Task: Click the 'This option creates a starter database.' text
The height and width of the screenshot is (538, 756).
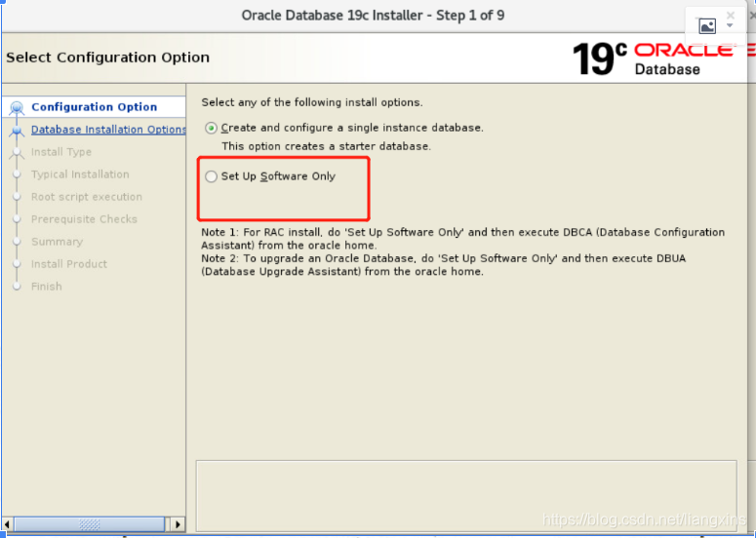Action: (x=327, y=146)
